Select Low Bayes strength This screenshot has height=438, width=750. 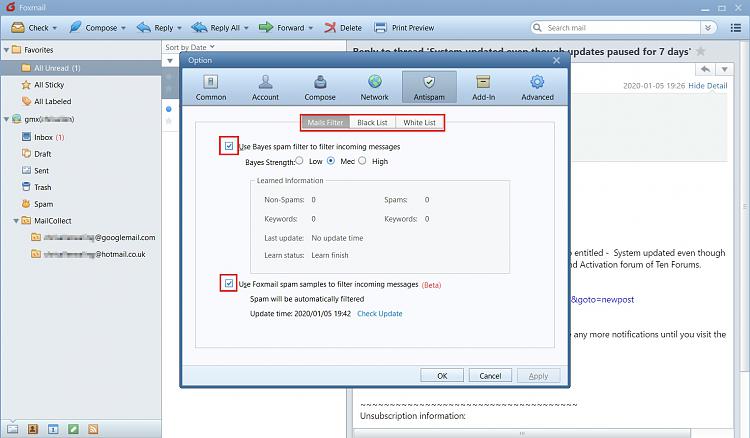tap(299, 161)
